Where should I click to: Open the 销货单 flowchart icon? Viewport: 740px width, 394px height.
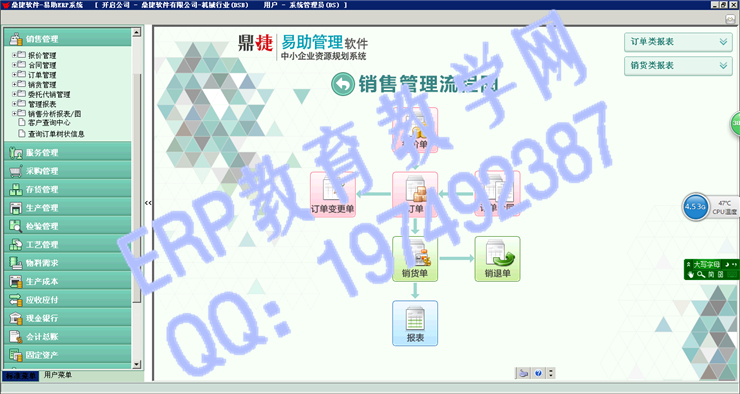tap(415, 259)
